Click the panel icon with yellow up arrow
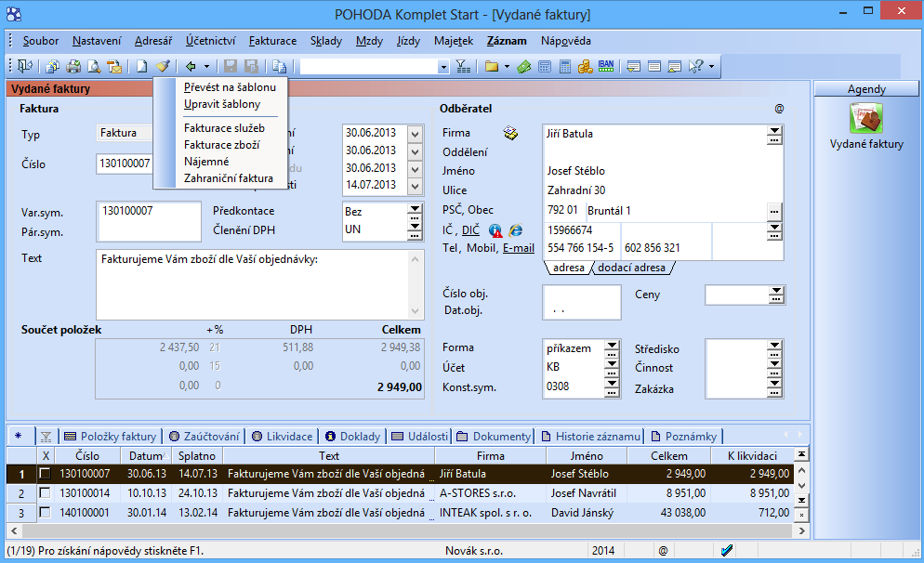The height and width of the screenshot is (563, 924). [x=675, y=67]
